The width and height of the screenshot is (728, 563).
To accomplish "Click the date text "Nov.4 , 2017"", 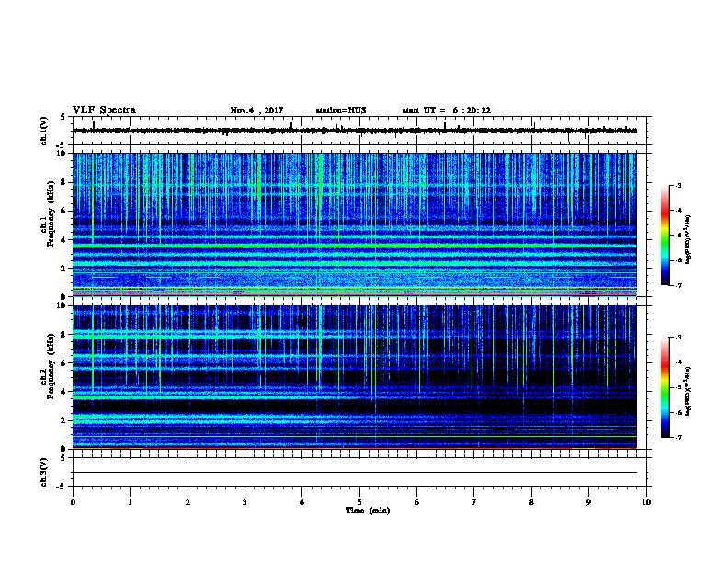I will coord(256,110).
